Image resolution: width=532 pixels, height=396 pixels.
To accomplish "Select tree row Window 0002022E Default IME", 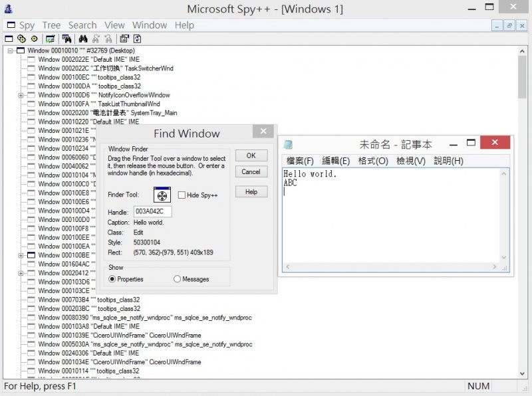I will point(89,60).
